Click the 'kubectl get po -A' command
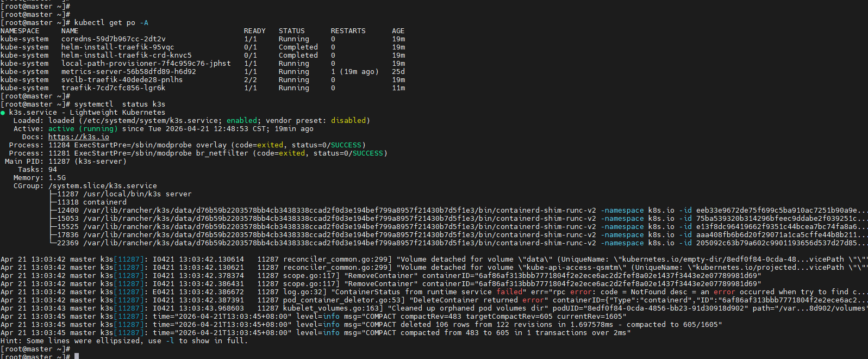 tap(111, 23)
